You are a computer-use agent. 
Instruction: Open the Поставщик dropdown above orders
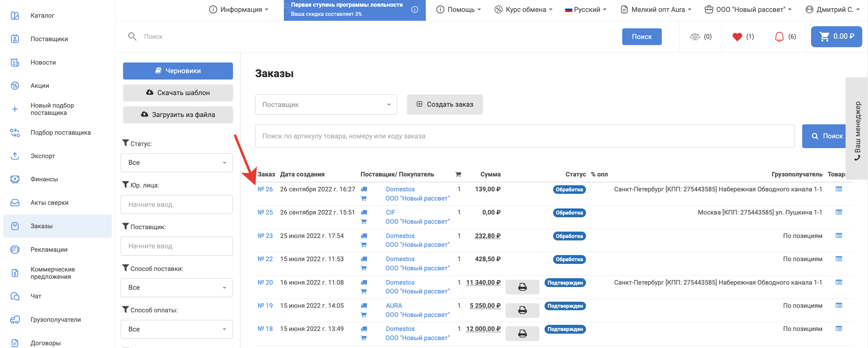(326, 105)
